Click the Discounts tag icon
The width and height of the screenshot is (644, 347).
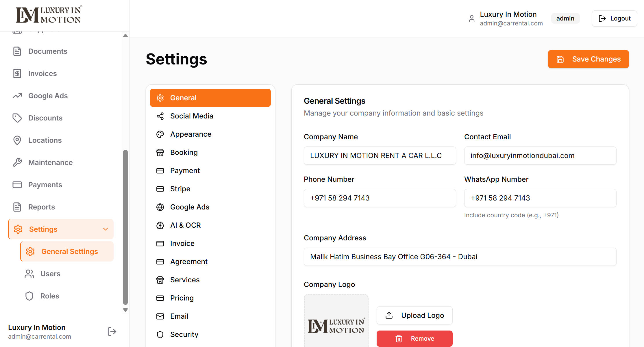(x=17, y=118)
